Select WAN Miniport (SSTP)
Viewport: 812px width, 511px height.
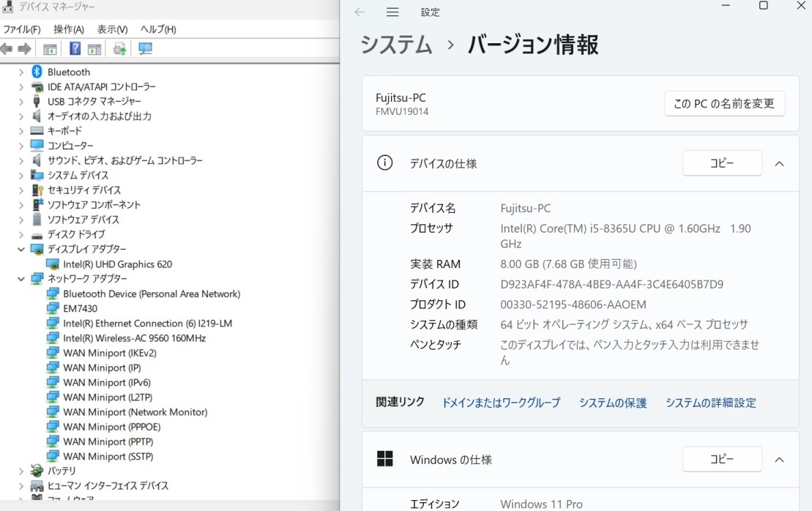click(x=108, y=456)
